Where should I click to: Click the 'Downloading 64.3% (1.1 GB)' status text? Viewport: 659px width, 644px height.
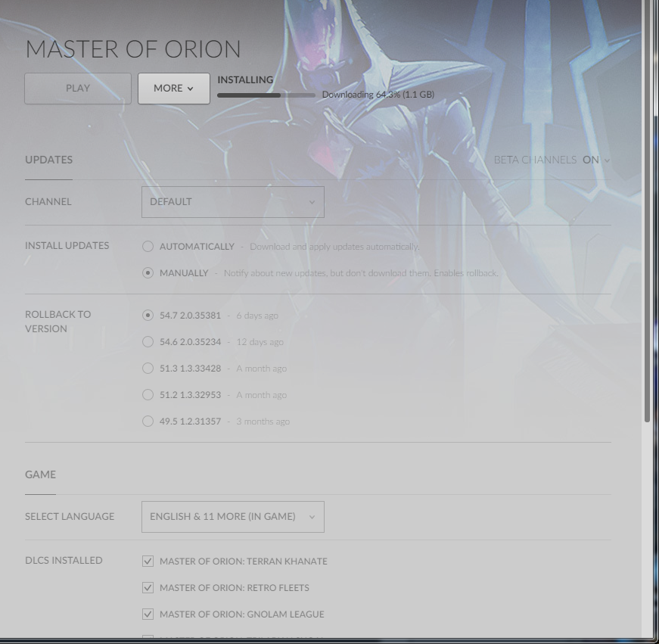click(x=378, y=95)
